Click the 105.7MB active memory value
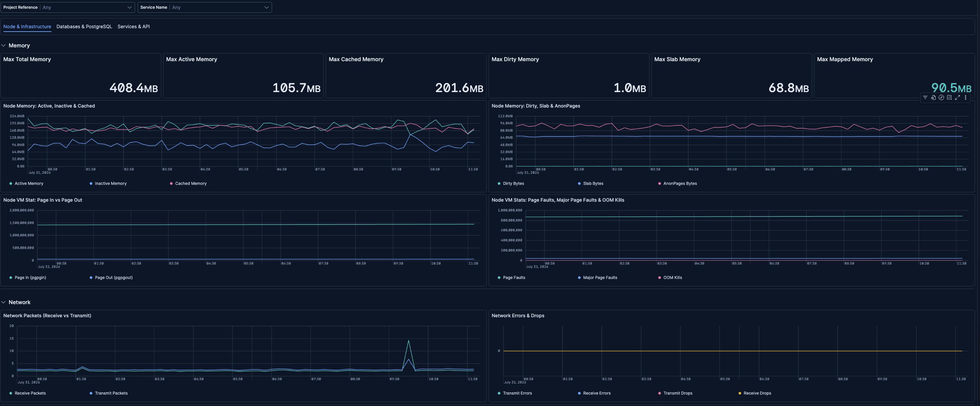The width and height of the screenshot is (980, 406). tap(296, 88)
